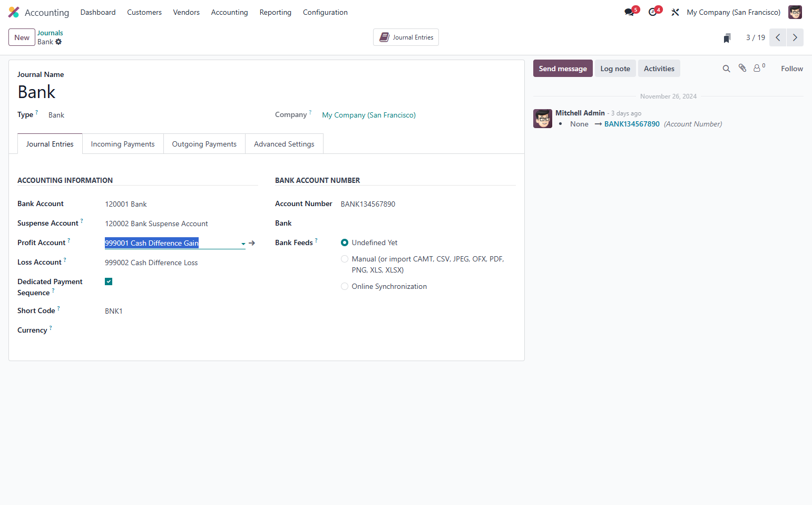Select Manual bank feeds option
Image resolution: width=812 pixels, height=505 pixels.
point(345,259)
